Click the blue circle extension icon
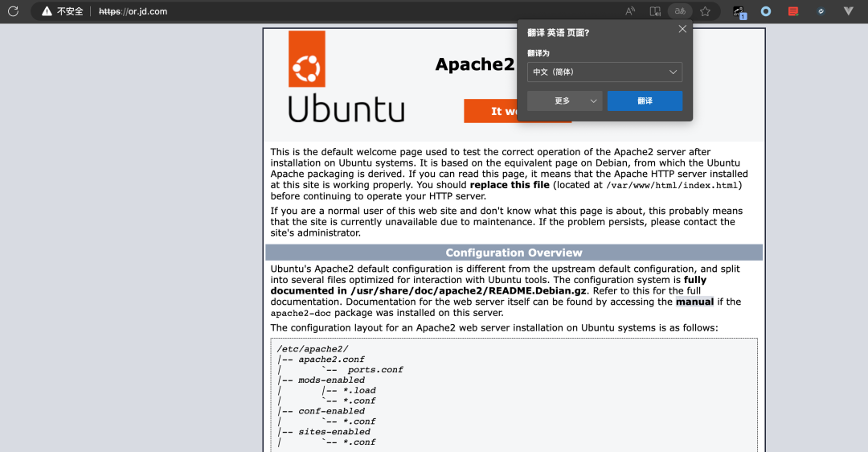Screen dimensions: 868x452 (x=766, y=11)
